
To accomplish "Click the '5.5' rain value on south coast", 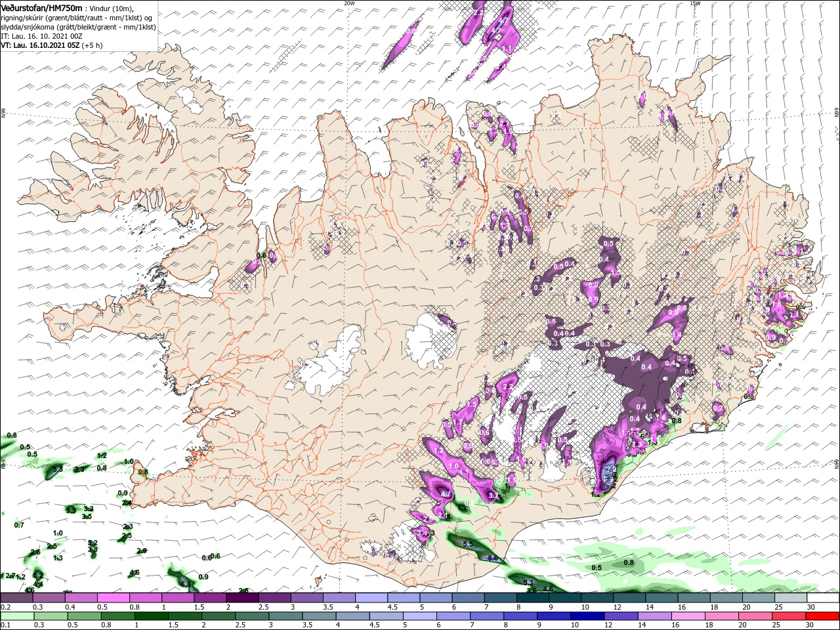I will (x=468, y=544).
